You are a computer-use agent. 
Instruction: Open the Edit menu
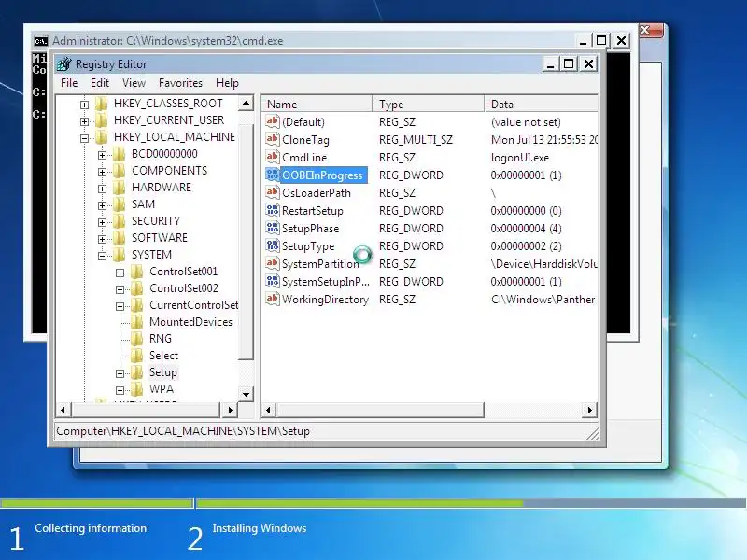tap(100, 83)
